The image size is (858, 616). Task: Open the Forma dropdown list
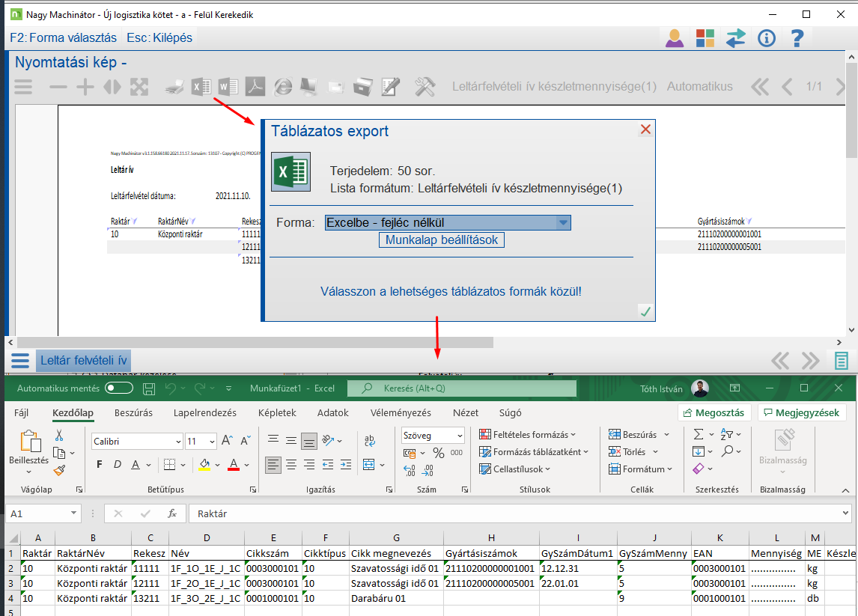point(562,222)
